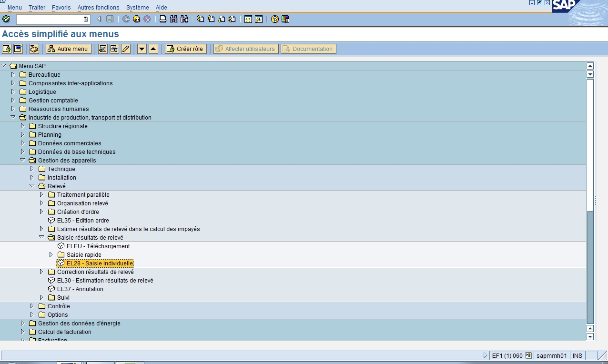Click the Previous Page icon
Viewport: 608px width, 364px height.
[x=211, y=19]
